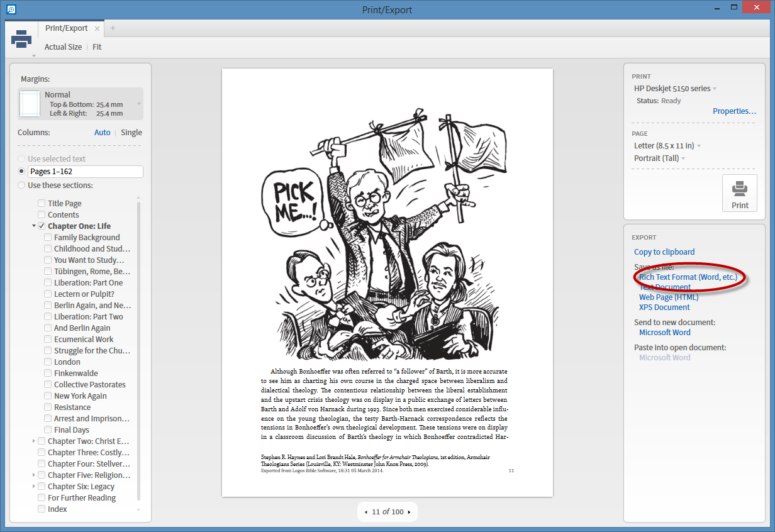Check the London checkbox

pyautogui.click(x=48, y=362)
